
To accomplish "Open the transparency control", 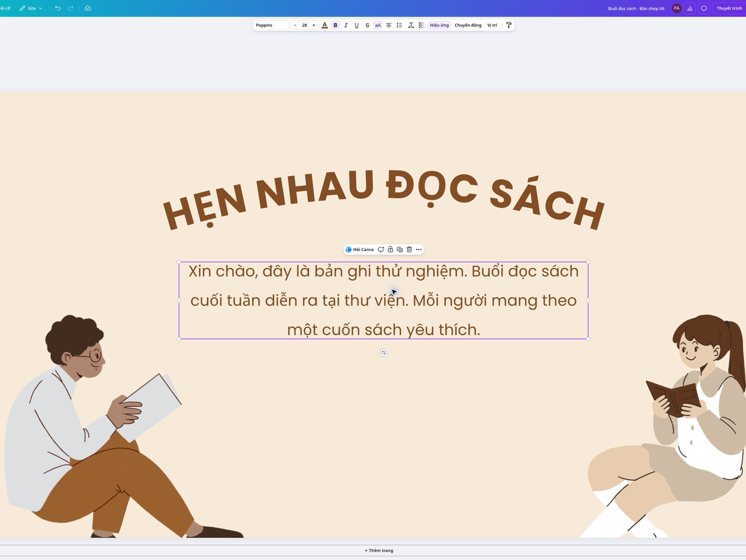I will (x=422, y=25).
